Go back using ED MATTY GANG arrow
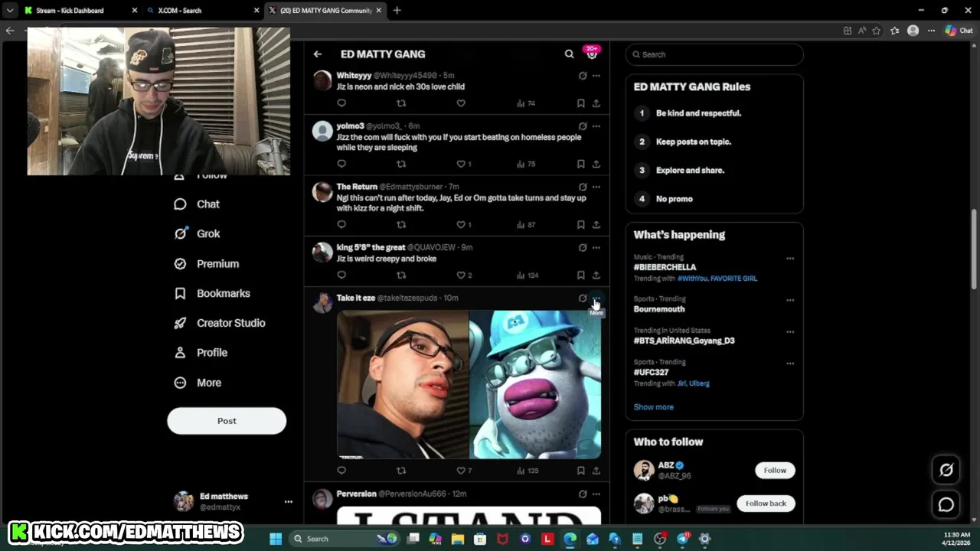This screenshot has width=980, height=551. tap(318, 54)
